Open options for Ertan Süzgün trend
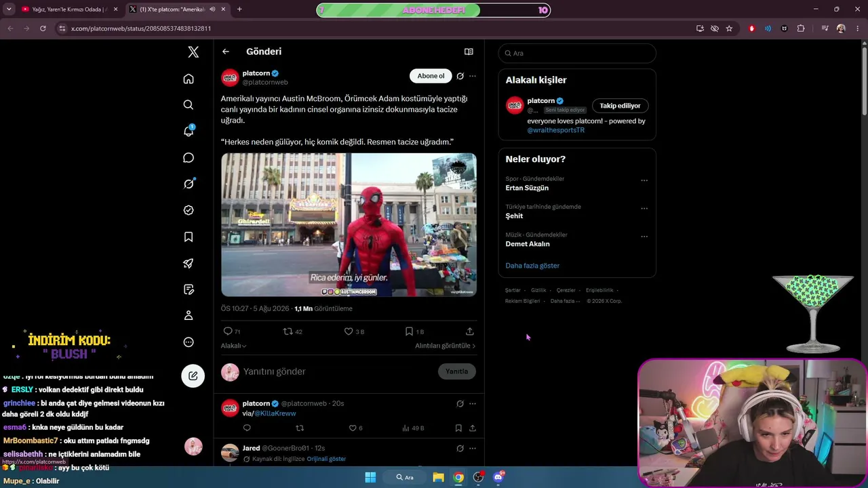This screenshot has height=488, width=868. click(644, 181)
